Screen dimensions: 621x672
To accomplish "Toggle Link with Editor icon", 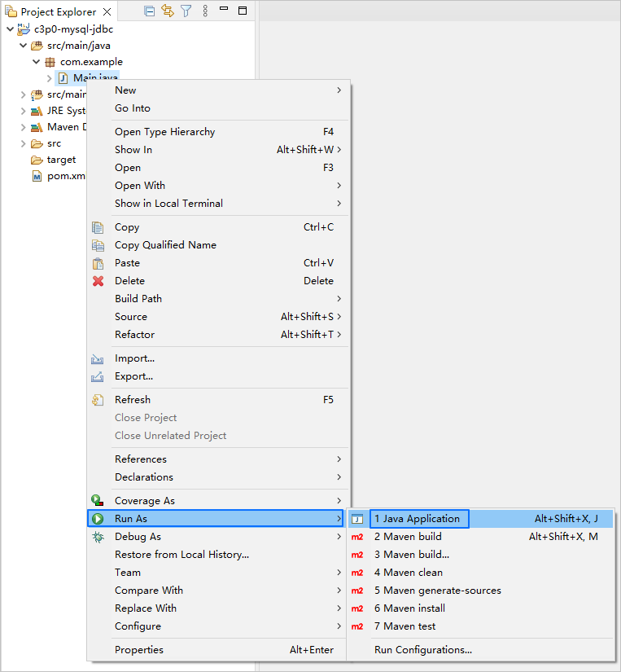I will [168, 11].
